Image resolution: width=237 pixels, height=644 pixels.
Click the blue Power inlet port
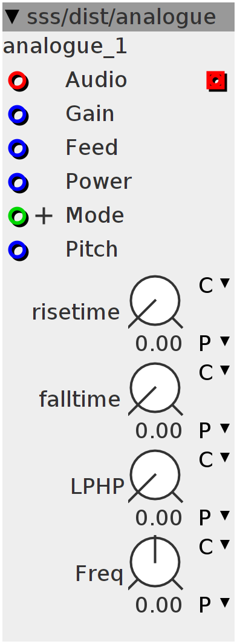[18, 183]
